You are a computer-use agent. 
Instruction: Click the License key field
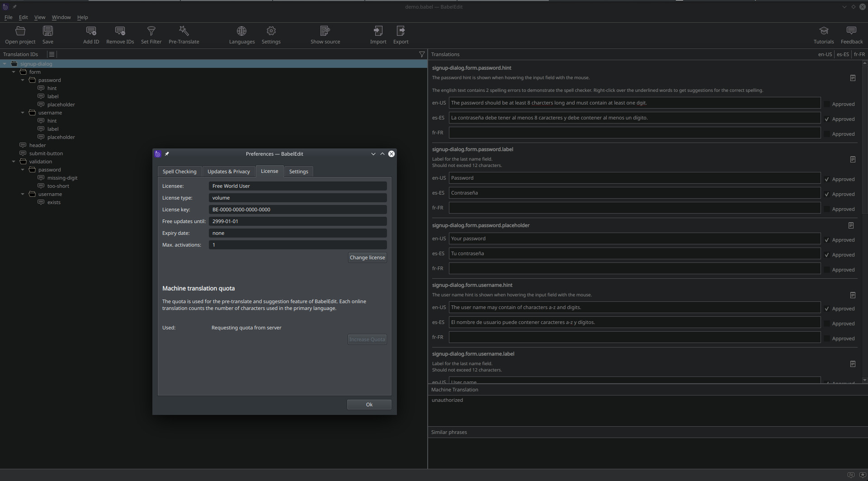(x=297, y=210)
